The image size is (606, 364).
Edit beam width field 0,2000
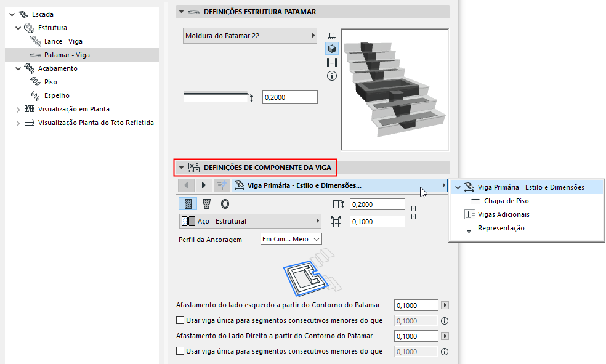click(377, 204)
